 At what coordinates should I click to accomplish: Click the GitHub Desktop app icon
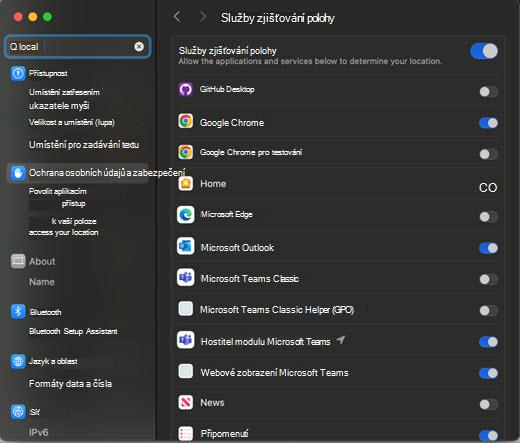pyautogui.click(x=186, y=89)
